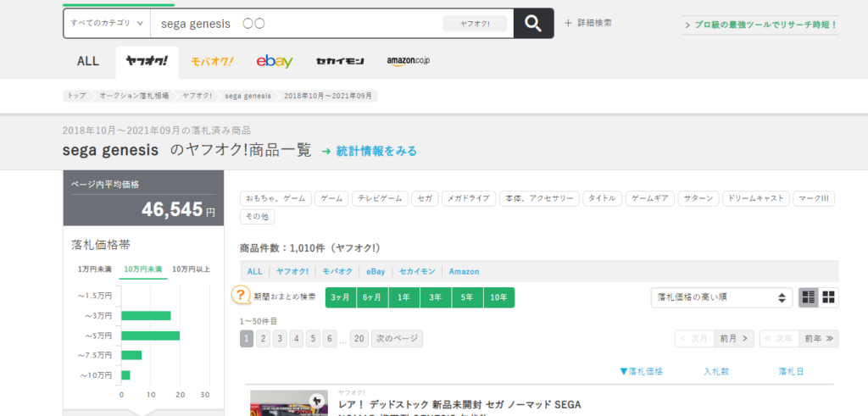Image resolution: width=868 pixels, height=416 pixels.
Task: Select the 1年 period button
Action: click(403, 297)
